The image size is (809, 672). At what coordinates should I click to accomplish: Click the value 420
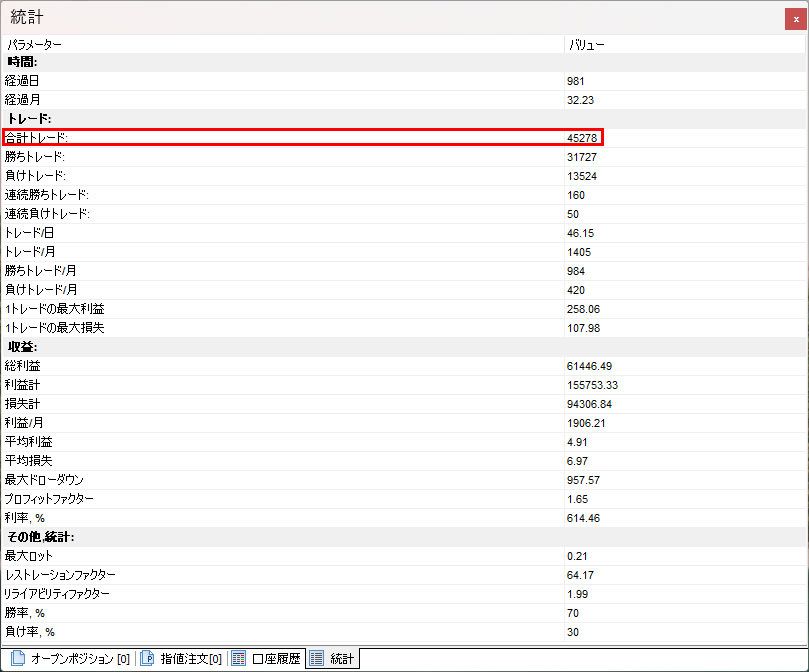(x=576, y=291)
